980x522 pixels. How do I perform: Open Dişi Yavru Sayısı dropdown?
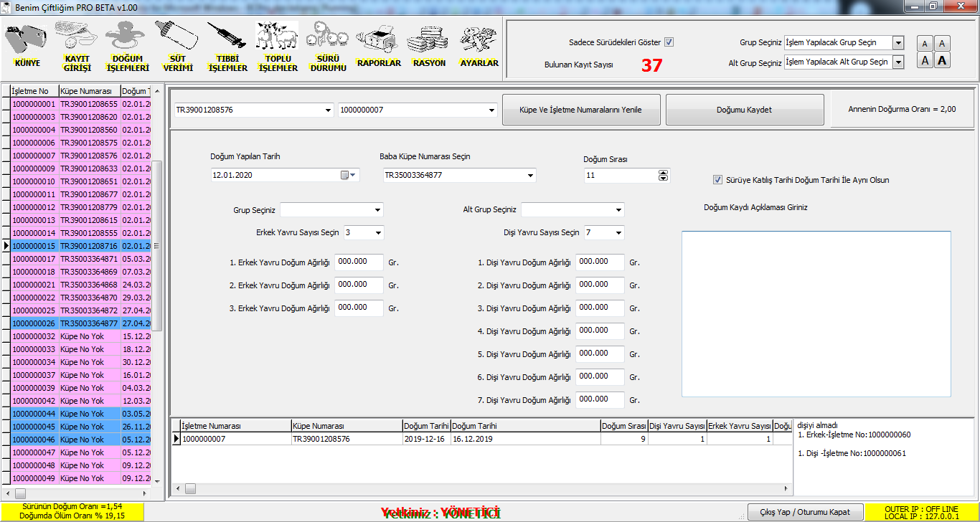618,233
